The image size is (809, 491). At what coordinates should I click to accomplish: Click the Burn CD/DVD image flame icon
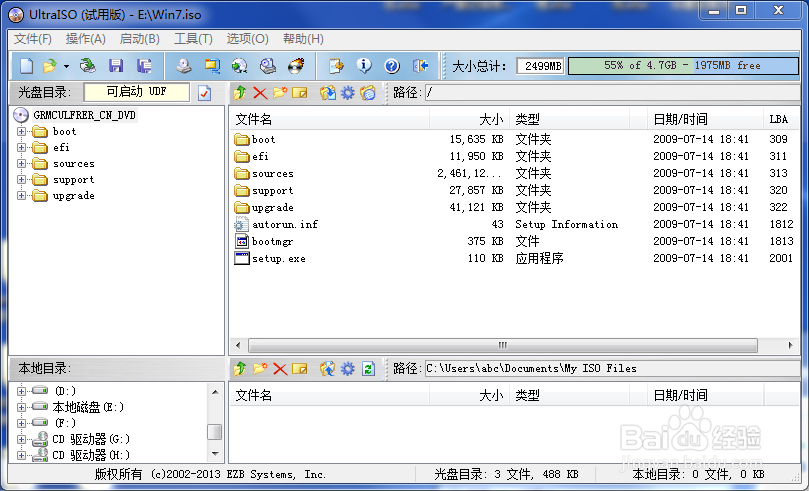(x=296, y=66)
